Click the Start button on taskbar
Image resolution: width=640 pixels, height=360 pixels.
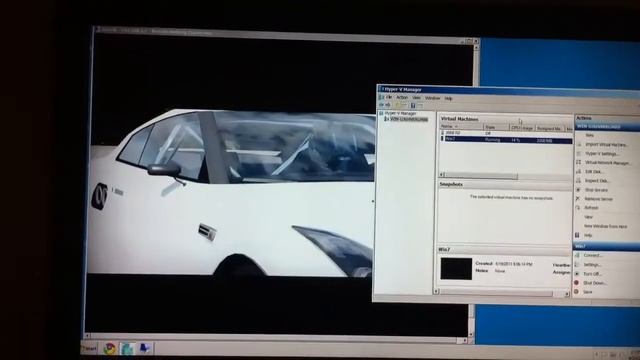pos(89,349)
